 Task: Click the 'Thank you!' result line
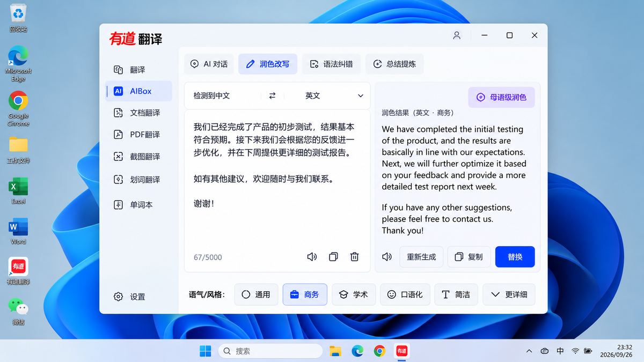click(402, 231)
